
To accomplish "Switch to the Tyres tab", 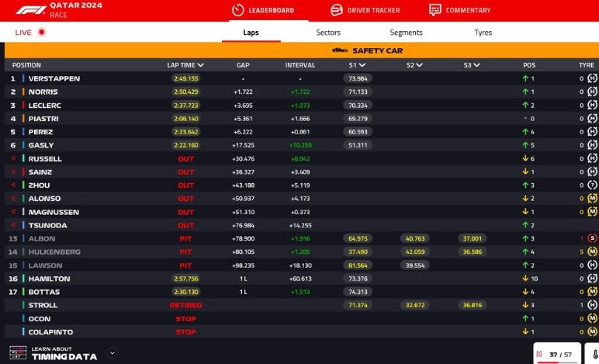I will pyautogui.click(x=483, y=33).
